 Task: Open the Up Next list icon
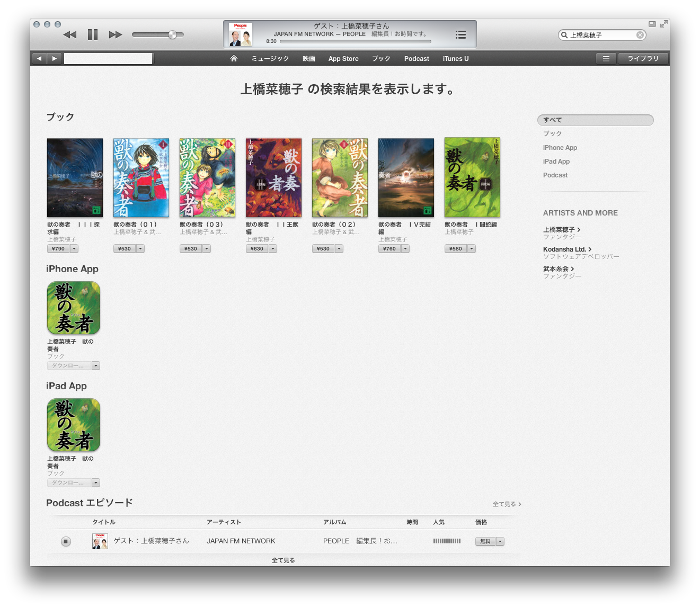[460, 34]
